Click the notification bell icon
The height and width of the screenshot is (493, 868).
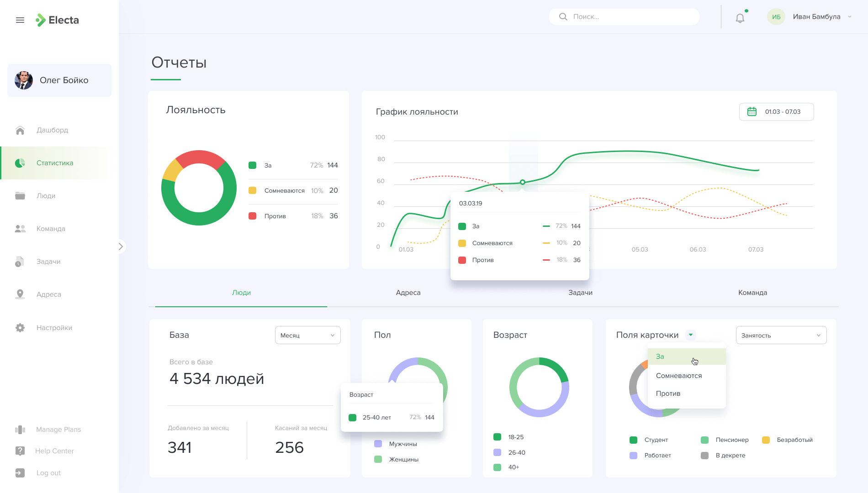pyautogui.click(x=740, y=18)
